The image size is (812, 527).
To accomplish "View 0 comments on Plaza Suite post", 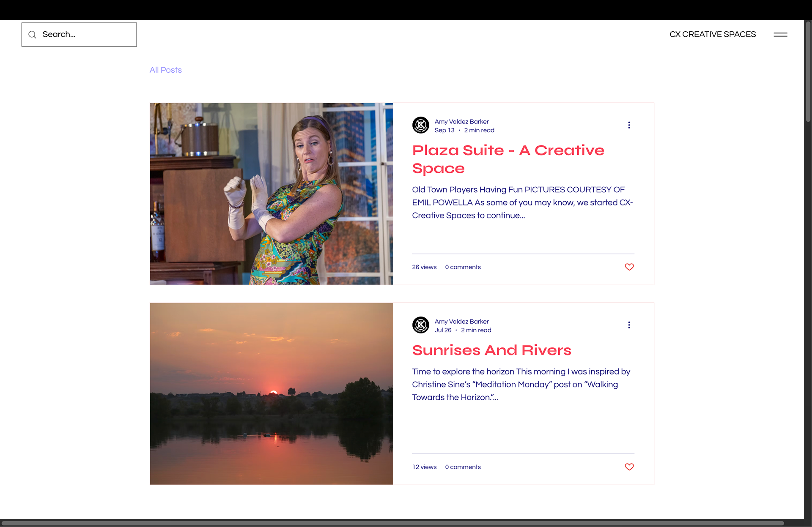I will [x=463, y=267].
